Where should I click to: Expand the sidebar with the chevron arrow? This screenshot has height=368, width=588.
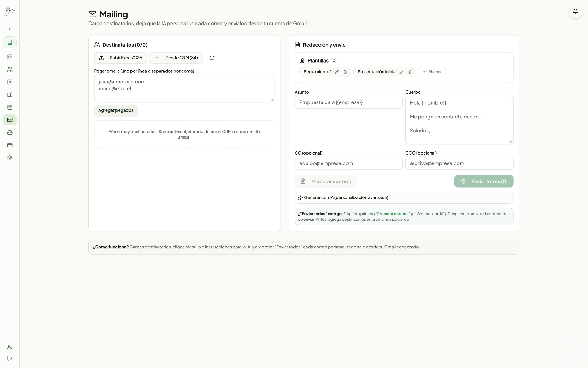pos(10,29)
